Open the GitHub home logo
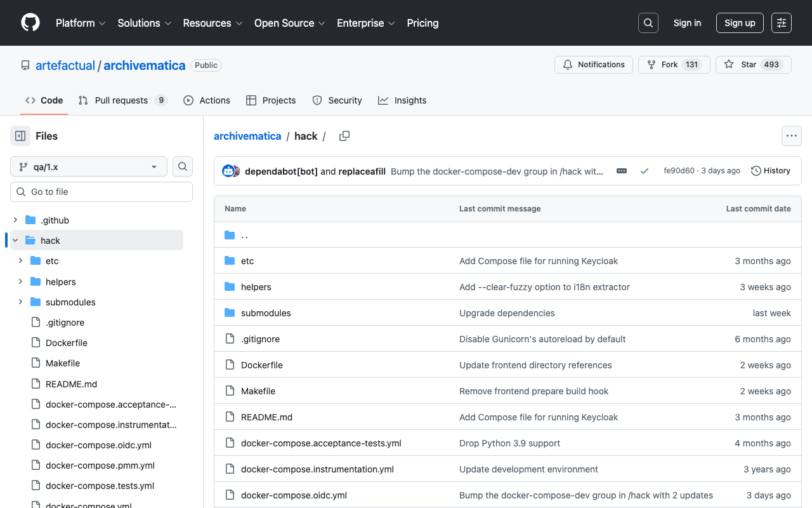Image resolution: width=812 pixels, height=508 pixels. click(30, 23)
